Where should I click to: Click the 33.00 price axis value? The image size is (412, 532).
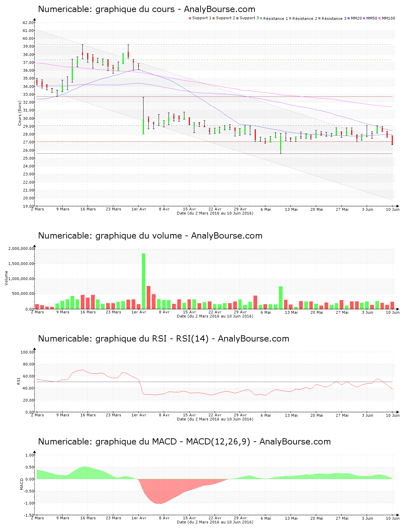28,94
